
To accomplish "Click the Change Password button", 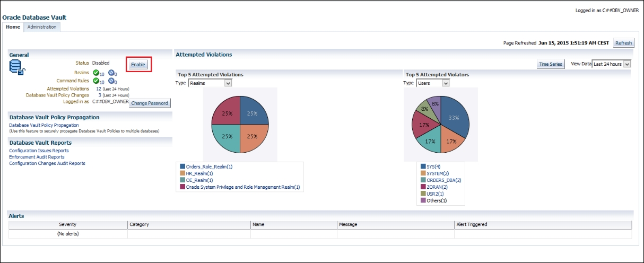I will pyautogui.click(x=150, y=103).
